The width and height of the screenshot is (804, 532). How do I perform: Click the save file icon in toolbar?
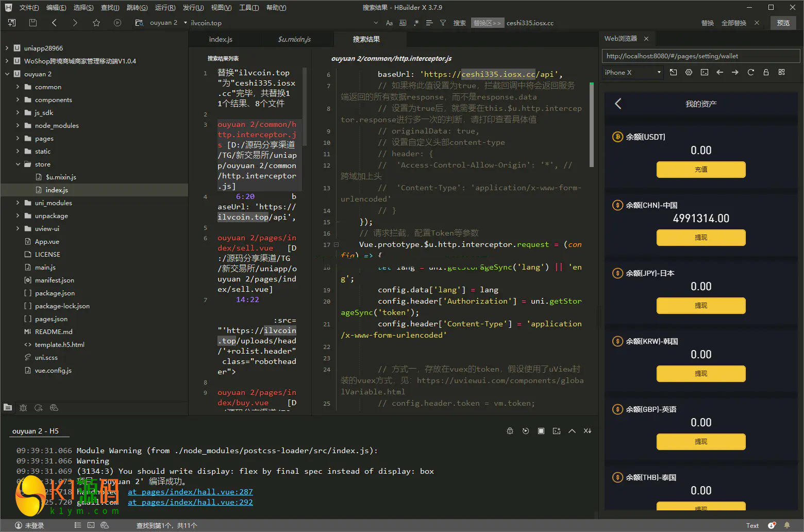click(33, 23)
